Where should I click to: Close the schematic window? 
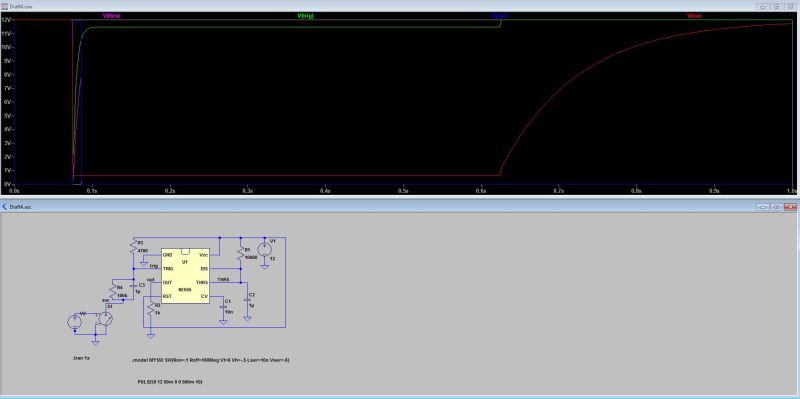pyautogui.click(x=790, y=207)
